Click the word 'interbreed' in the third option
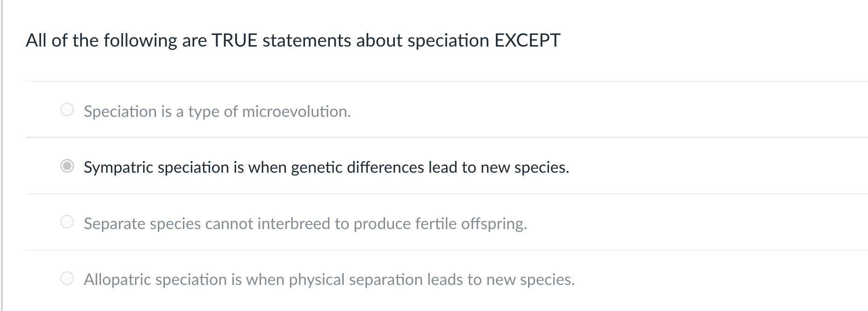 coord(293,224)
